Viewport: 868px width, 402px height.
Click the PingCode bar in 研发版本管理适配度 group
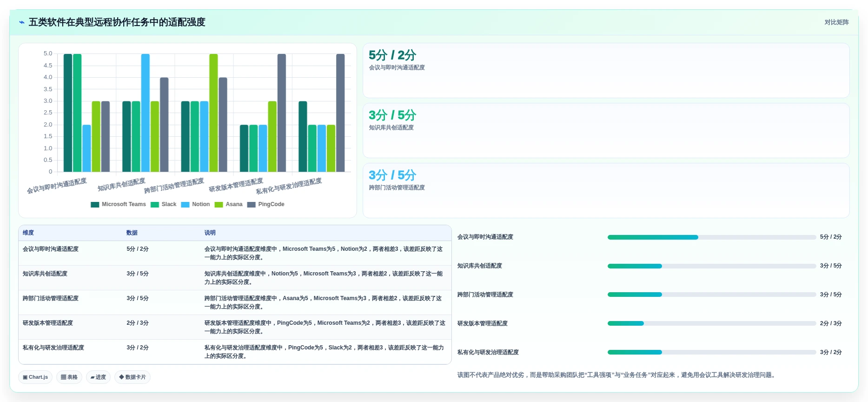282,113
